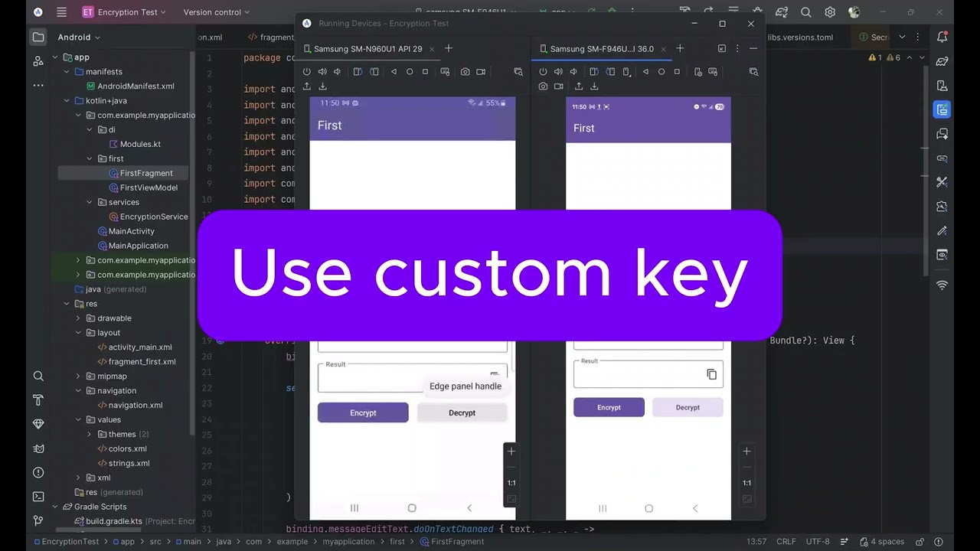980x551 pixels.
Task: Volume up on Samsung SM-N960U1 toolbar
Action: point(322,72)
